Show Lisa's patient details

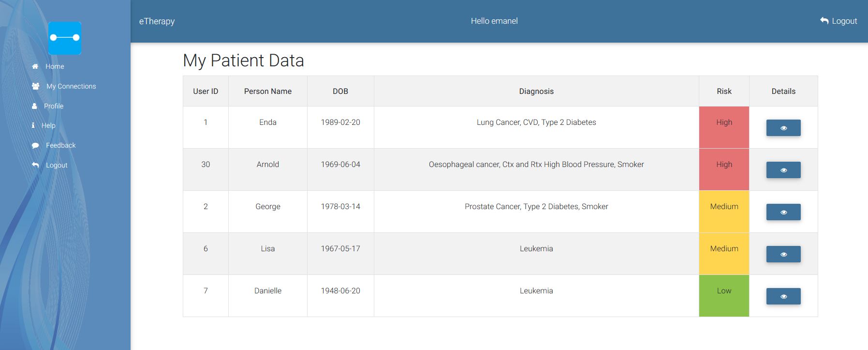[x=783, y=254]
